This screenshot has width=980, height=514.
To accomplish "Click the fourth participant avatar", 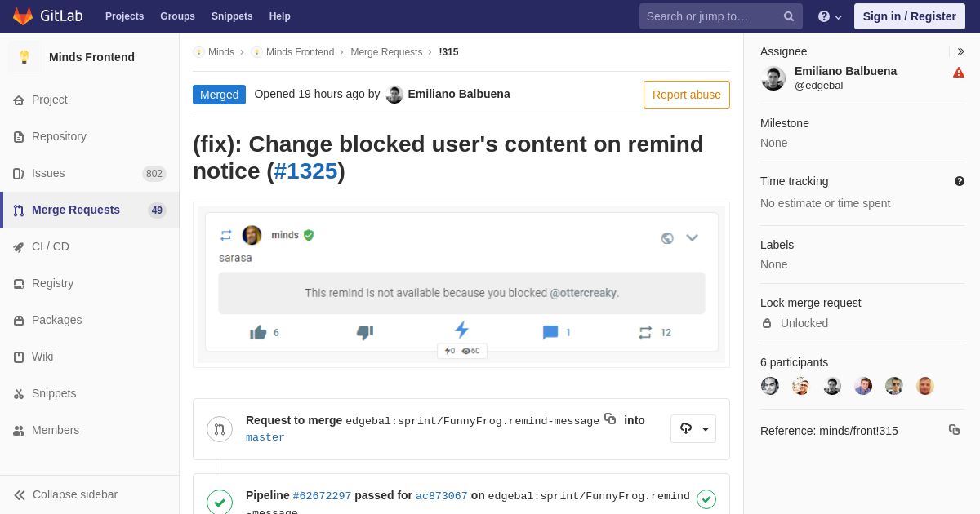I will (863, 386).
